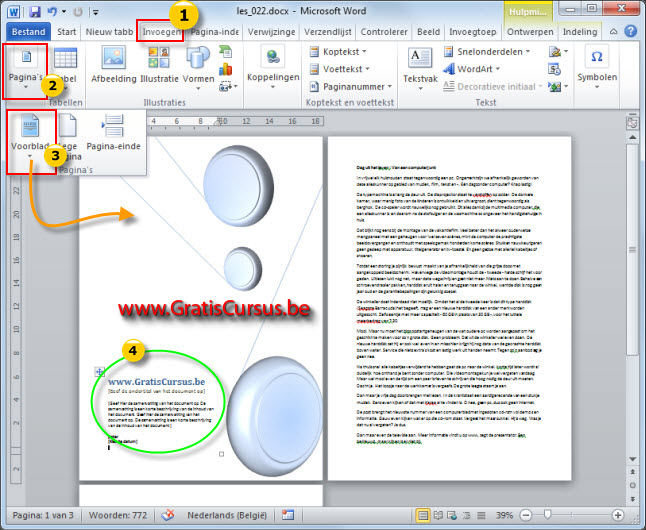
Task: Expand the Koptekst header dropdown
Action: pyautogui.click(x=338, y=52)
